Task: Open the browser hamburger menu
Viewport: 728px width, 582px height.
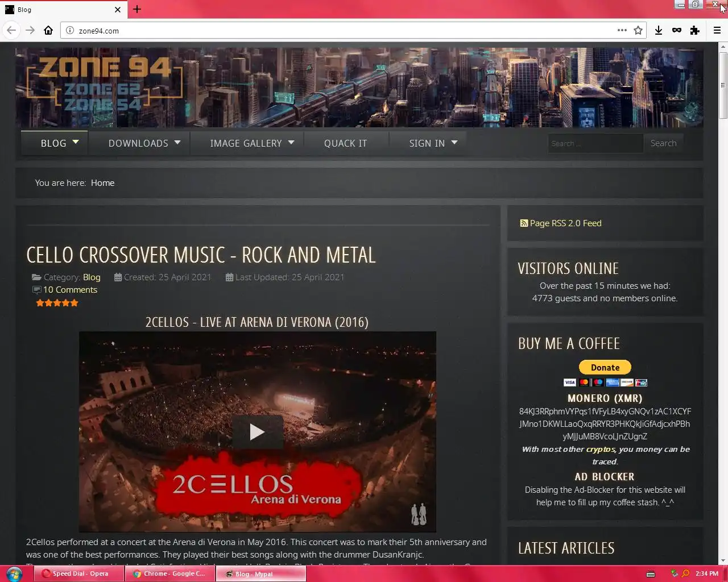Action: (x=717, y=30)
